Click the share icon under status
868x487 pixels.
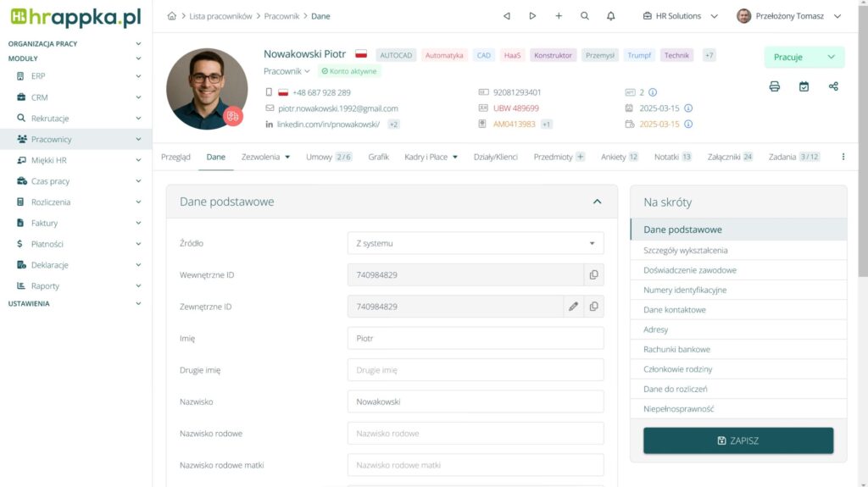(833, 86)
